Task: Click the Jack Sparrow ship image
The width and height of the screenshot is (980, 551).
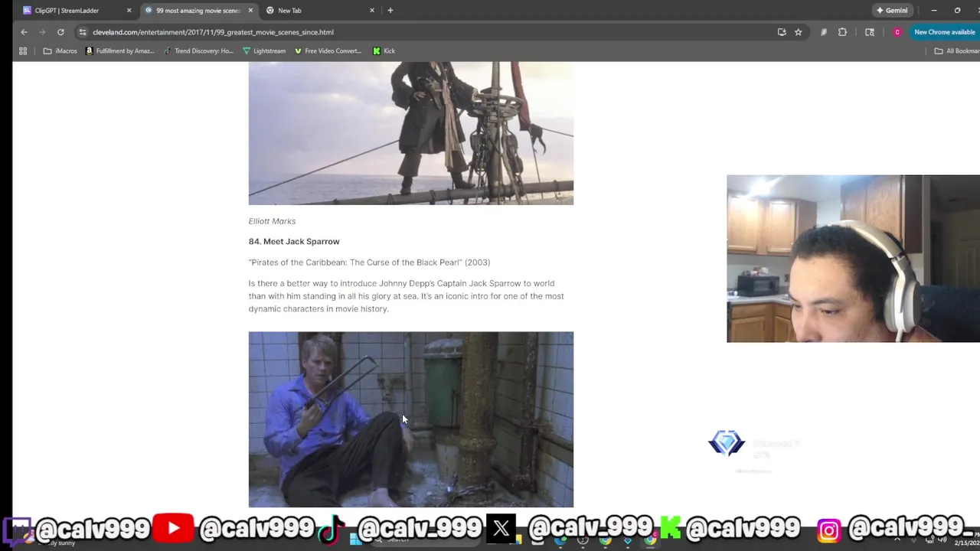Action: (410, 134)
